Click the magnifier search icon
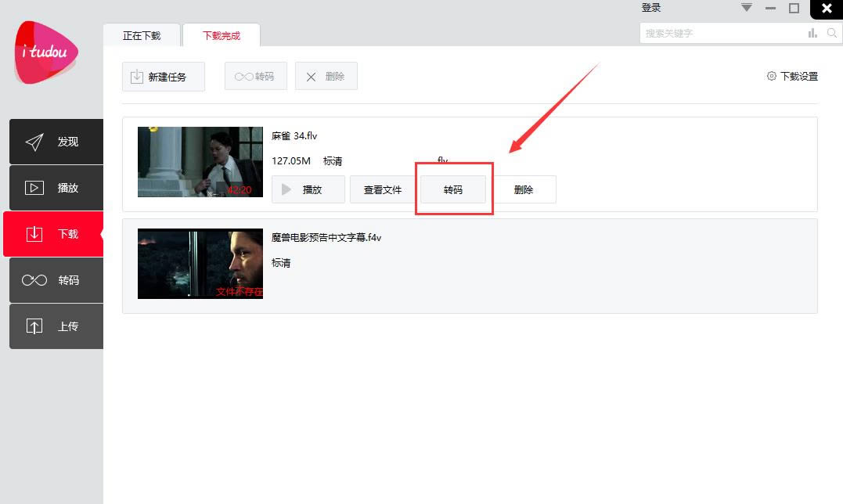843x504 pixels. 832,34
